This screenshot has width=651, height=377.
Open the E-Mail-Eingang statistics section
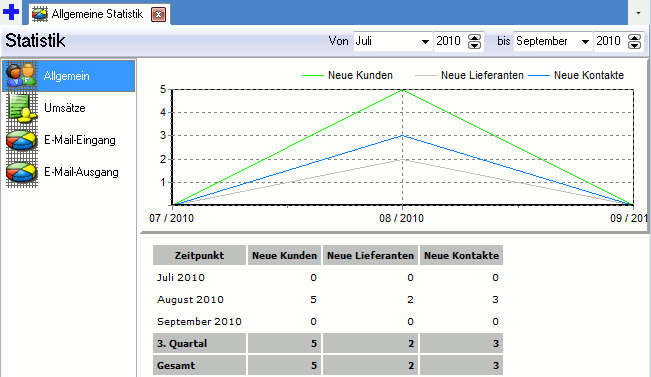click(x=69, y=140)
